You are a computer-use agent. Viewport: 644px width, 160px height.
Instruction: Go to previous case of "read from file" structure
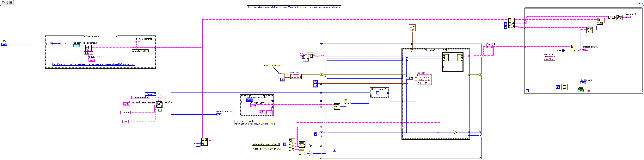pyautogui.click(x=84, y=36)
